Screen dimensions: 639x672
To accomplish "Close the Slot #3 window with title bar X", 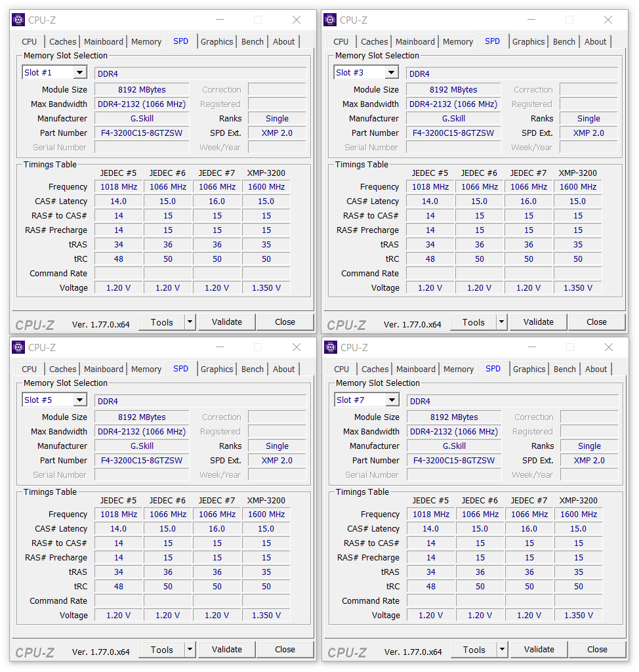I will click(x=608, y=20).
